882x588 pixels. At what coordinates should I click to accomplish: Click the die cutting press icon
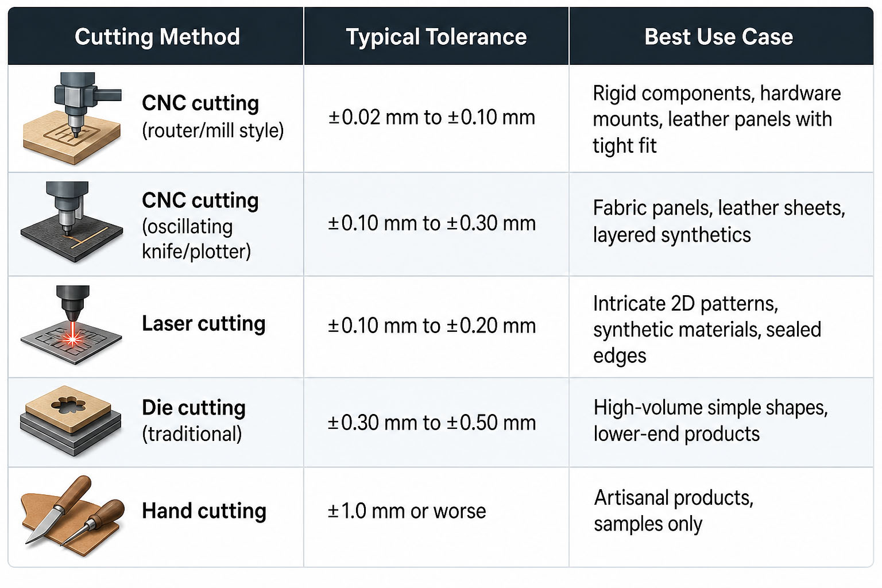coord(71,421)
